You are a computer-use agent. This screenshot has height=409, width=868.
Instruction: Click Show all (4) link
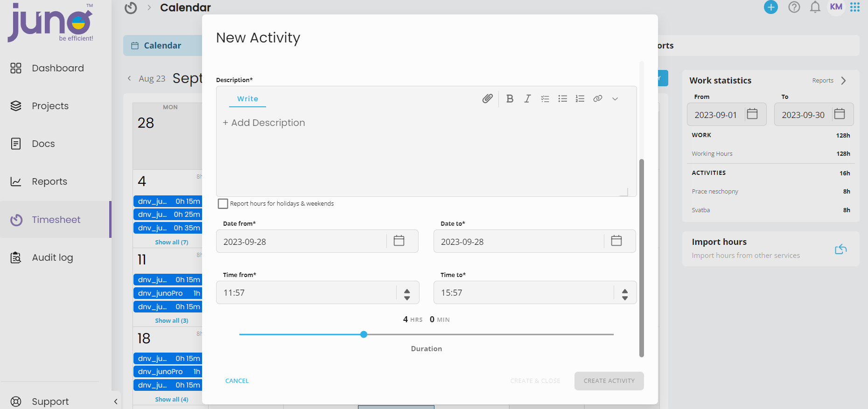click(x=172, y=400)
